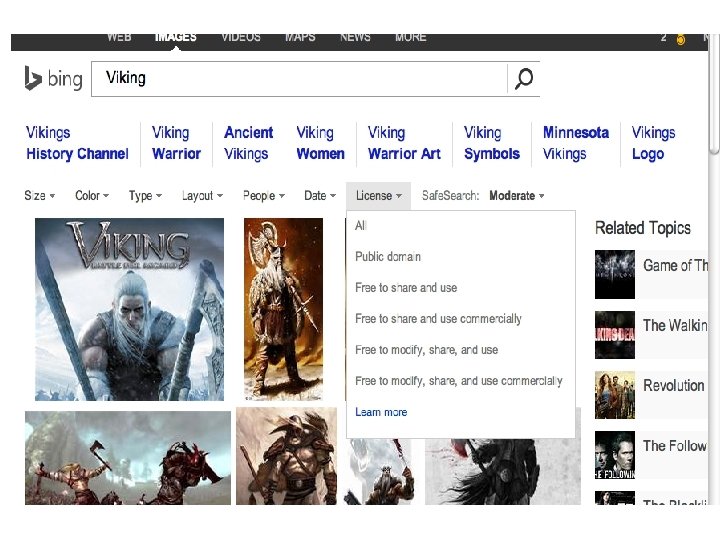Click the Related Topics heading
Viewport: 720px width, 540px height.
643,228
